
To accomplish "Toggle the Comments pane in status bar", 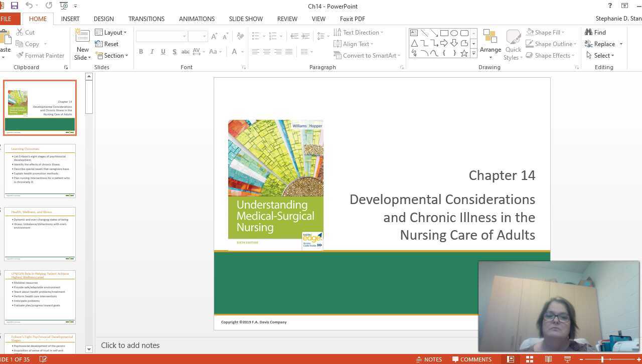I will [472, 359].
